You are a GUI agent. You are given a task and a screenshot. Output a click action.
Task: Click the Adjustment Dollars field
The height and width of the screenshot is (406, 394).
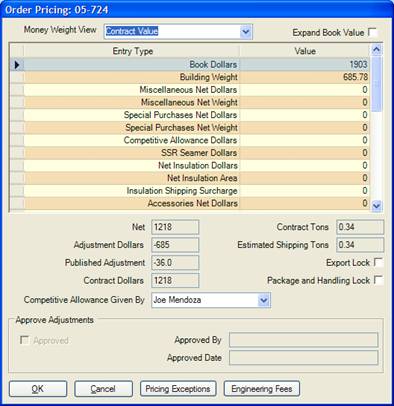[x=175, y=245]
